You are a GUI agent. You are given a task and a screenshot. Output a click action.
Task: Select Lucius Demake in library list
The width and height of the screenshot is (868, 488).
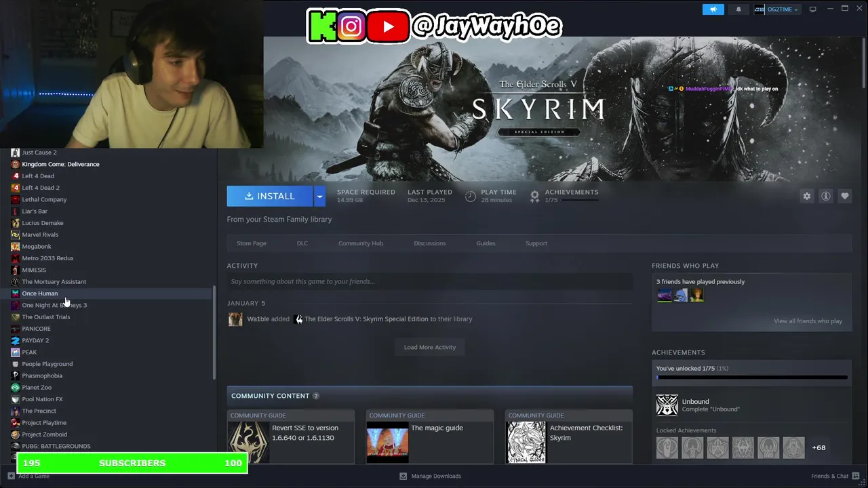43,223
